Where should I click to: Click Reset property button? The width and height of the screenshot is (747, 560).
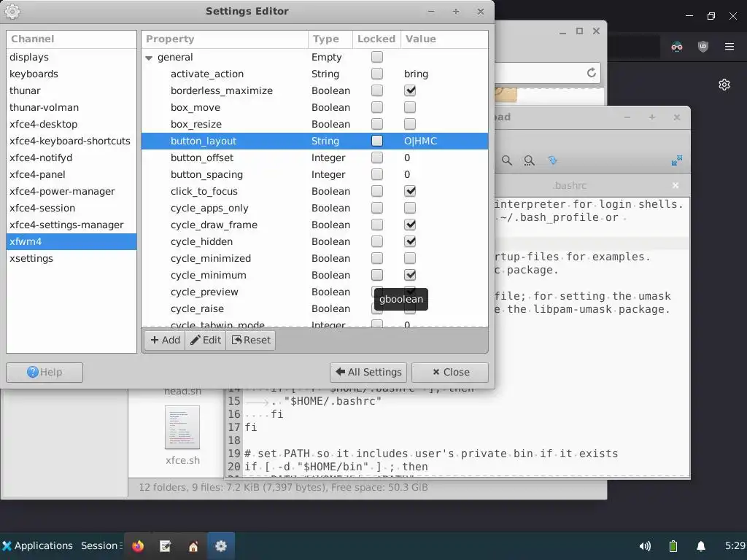point(251,340)
